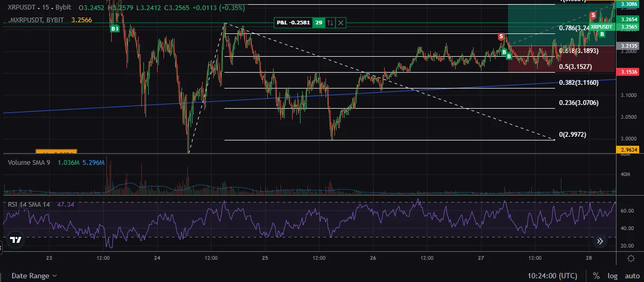This screenshot has width=644, height=282.
Task: Click the position quantity 29 box
Action: (319, 23)
